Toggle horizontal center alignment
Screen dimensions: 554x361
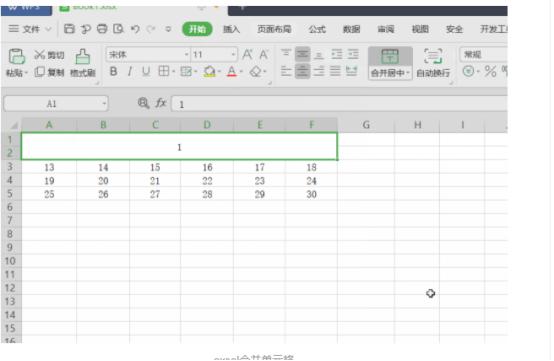(302, 71)
